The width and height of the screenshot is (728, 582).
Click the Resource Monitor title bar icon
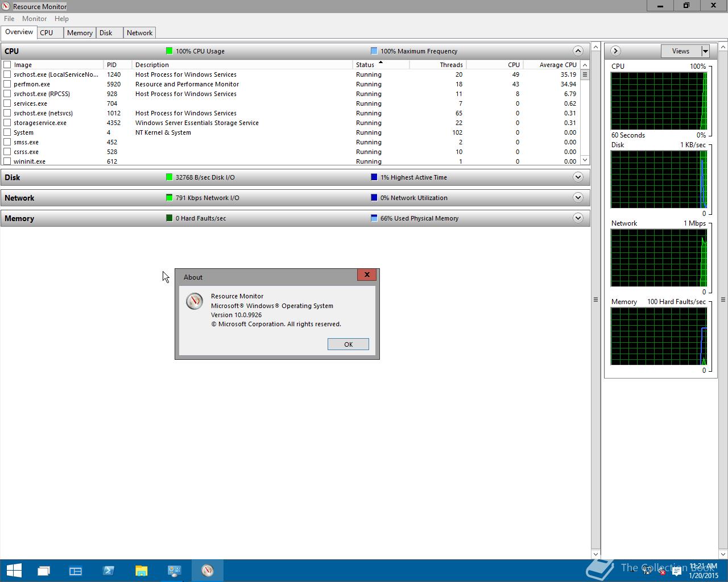(x=6, y=6)
